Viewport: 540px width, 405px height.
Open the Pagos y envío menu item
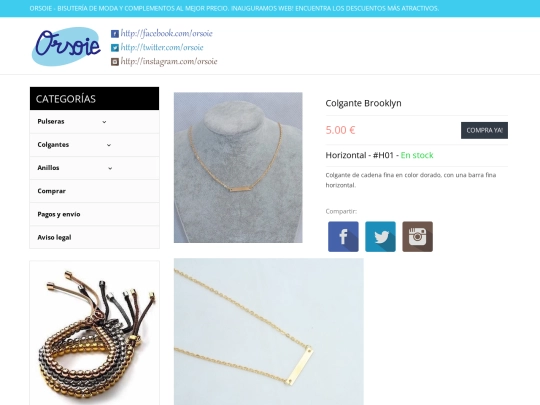point(94,214)
